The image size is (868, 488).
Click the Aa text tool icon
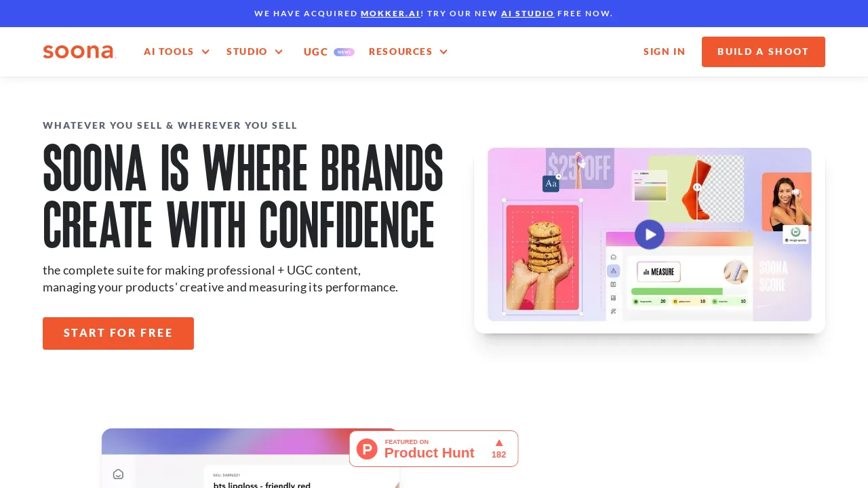click(551, 184)
